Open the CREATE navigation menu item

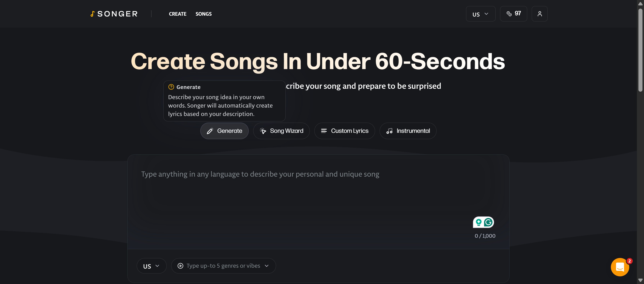(x=178, y=14)
